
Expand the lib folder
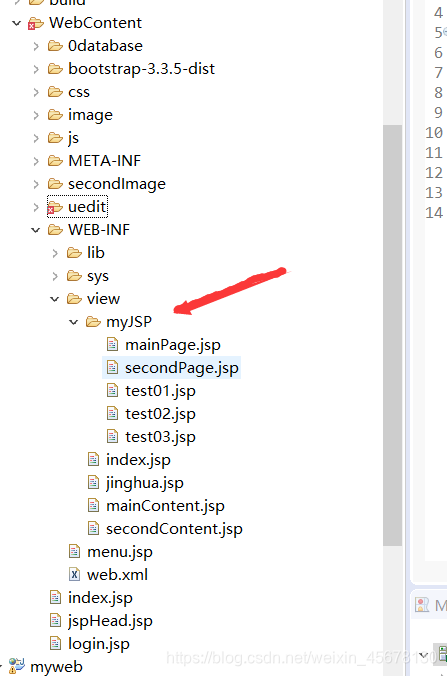pyautogui.click(x=55, y=253)
